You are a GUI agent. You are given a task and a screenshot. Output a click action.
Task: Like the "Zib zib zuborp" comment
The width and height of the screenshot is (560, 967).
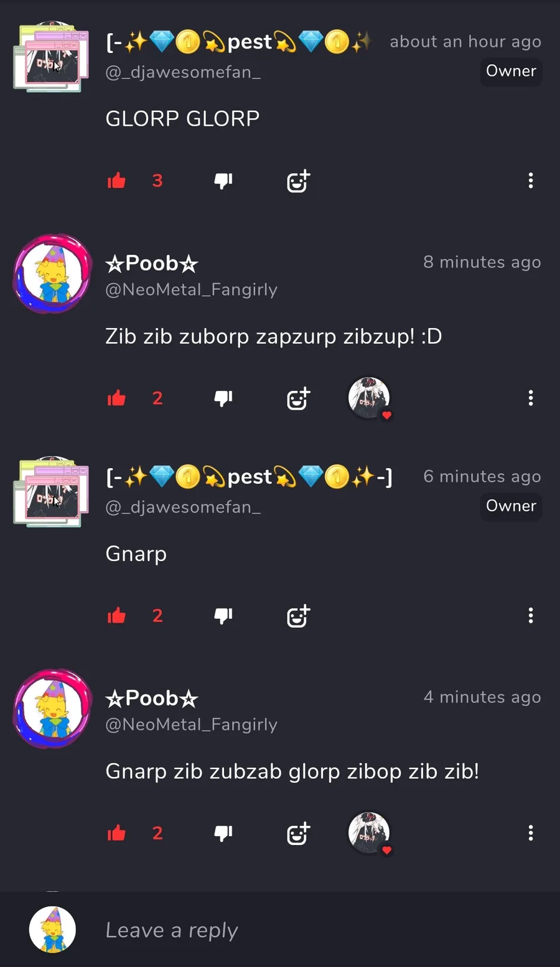(x=116, y=399)
